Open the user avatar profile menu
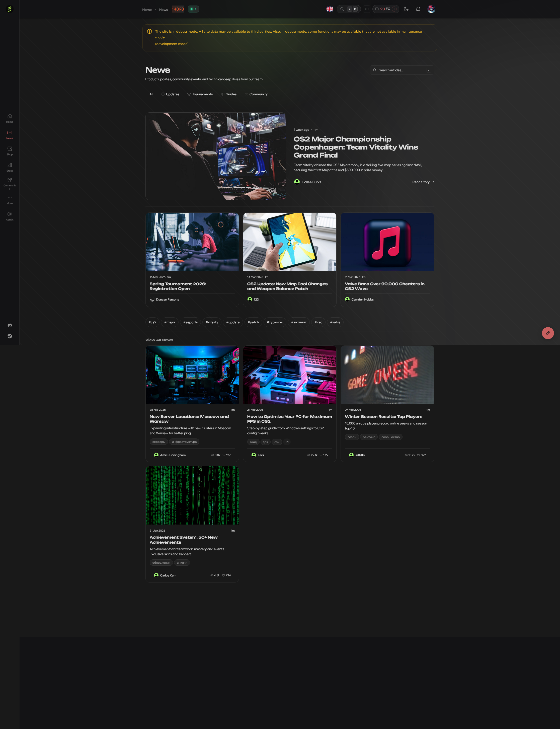The image size is (560, 729). (431, 9)
